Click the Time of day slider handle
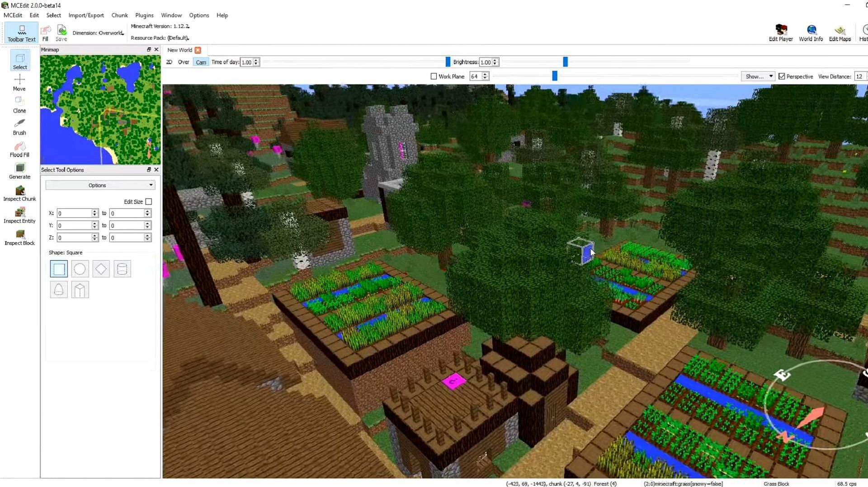 448,62
